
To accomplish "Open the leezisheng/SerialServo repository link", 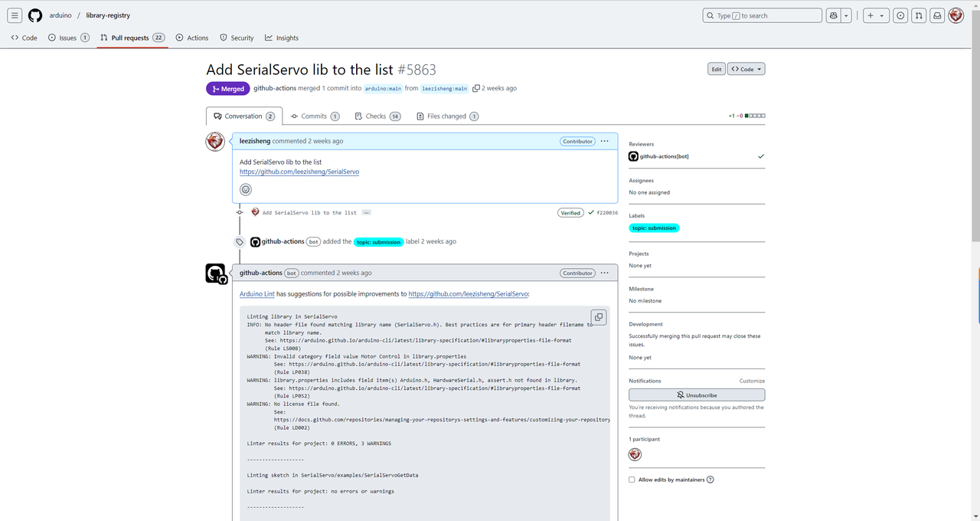I will [x=299, y=172].
